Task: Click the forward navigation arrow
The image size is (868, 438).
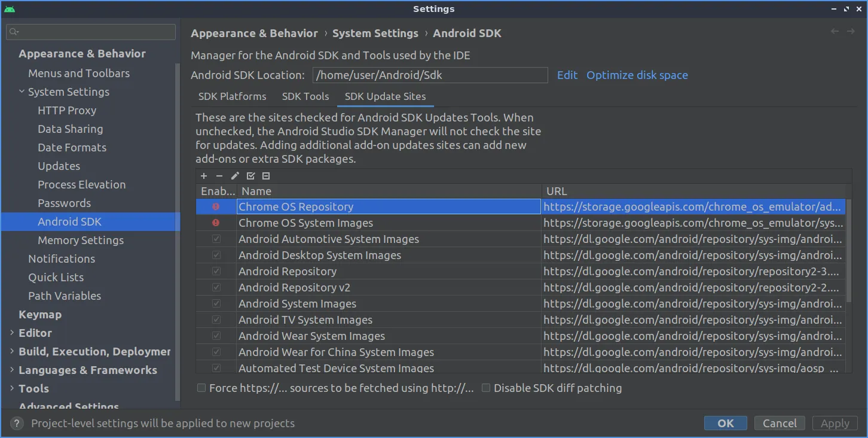Action: [851, 31]
